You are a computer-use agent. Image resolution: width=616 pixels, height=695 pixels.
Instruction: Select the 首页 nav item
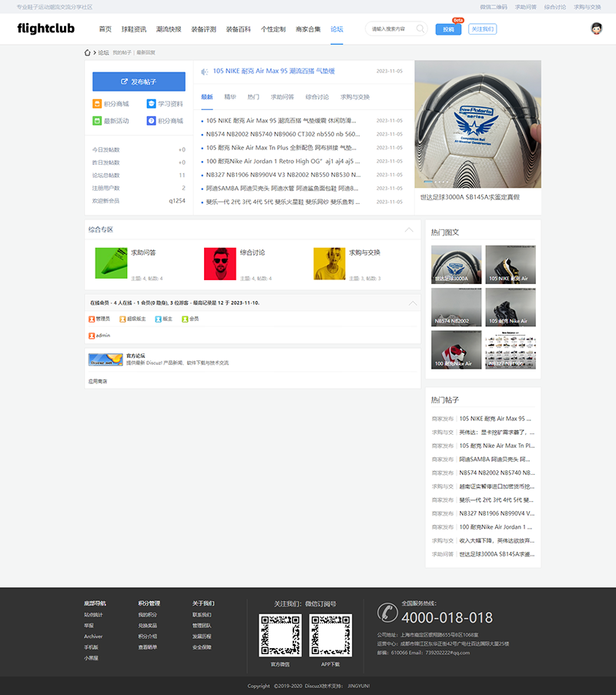click(x=105, y=29)
